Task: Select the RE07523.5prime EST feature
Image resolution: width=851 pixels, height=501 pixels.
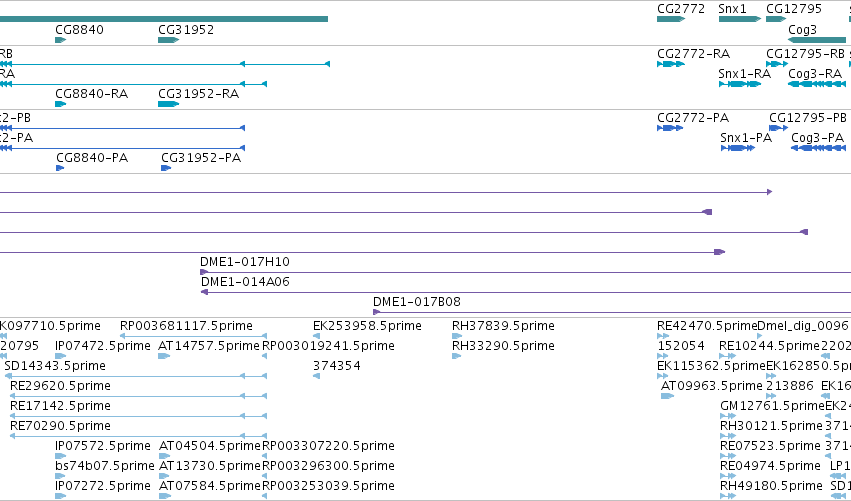Action: [x=728, y=456]
